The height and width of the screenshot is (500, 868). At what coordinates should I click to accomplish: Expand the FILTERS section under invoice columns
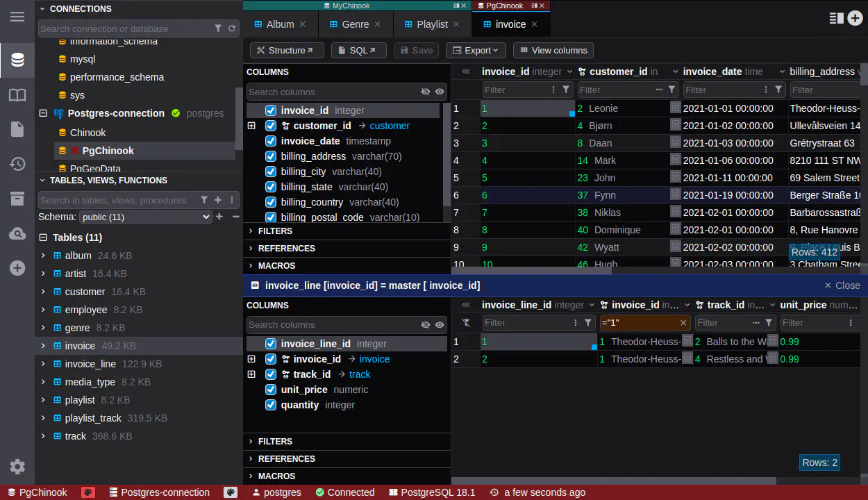click(275, 231)
